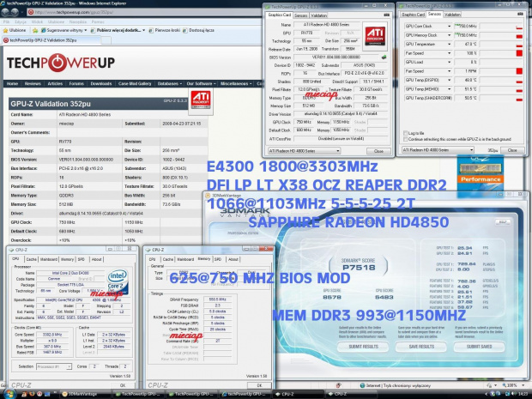
Task: Open the last CPU-Z taskbar button
Action: 351,394
